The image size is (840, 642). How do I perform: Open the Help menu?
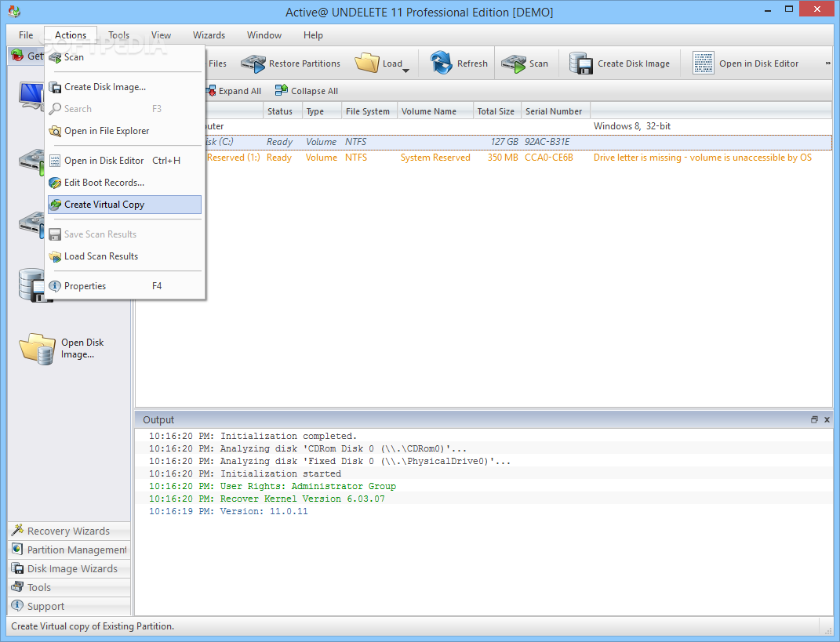[x=314, y=35]
